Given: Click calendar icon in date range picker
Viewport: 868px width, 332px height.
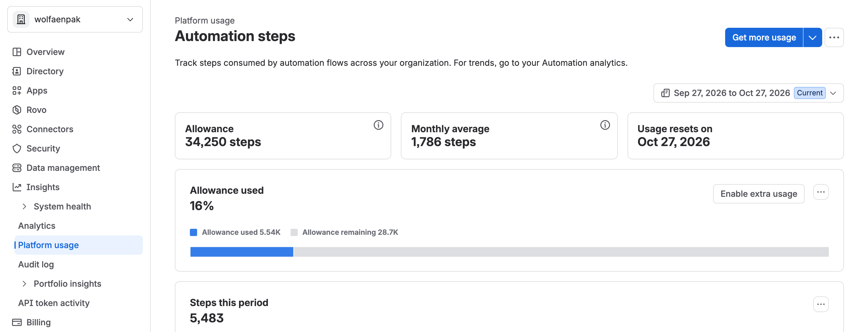Looking at the screenshot, I should click(665, 93).
